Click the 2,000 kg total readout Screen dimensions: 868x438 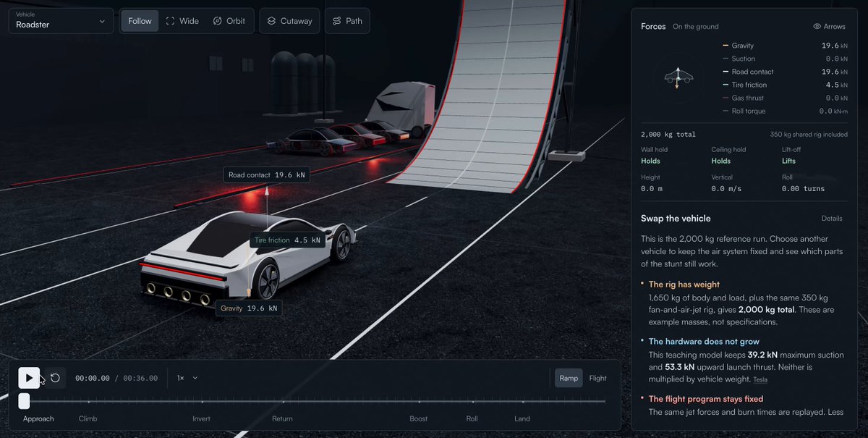click(667, 135)
